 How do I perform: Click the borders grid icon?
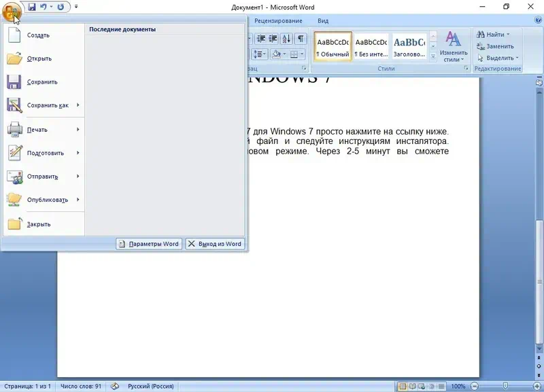pos(294,54)
